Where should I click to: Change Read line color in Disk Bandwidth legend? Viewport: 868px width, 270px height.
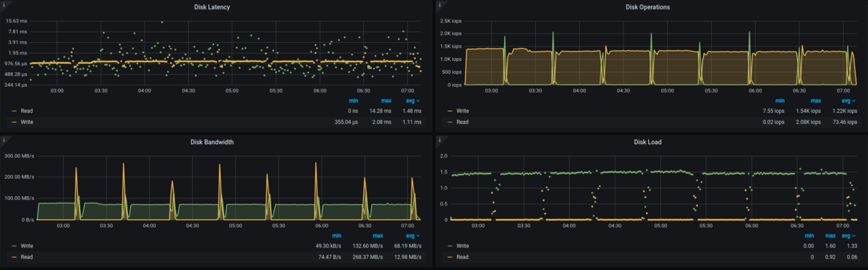[x=14, y=256]
